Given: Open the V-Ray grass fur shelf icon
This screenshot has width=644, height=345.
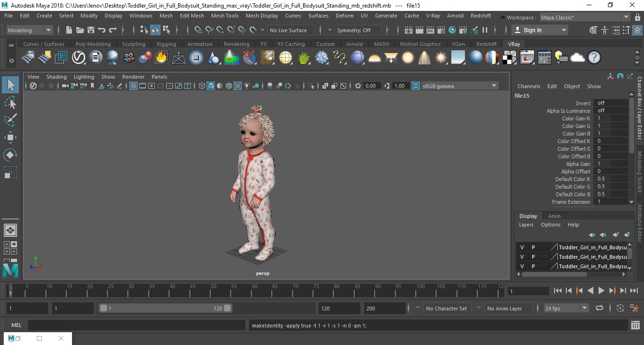Looking at the screenshot, I should coord(304,58).
